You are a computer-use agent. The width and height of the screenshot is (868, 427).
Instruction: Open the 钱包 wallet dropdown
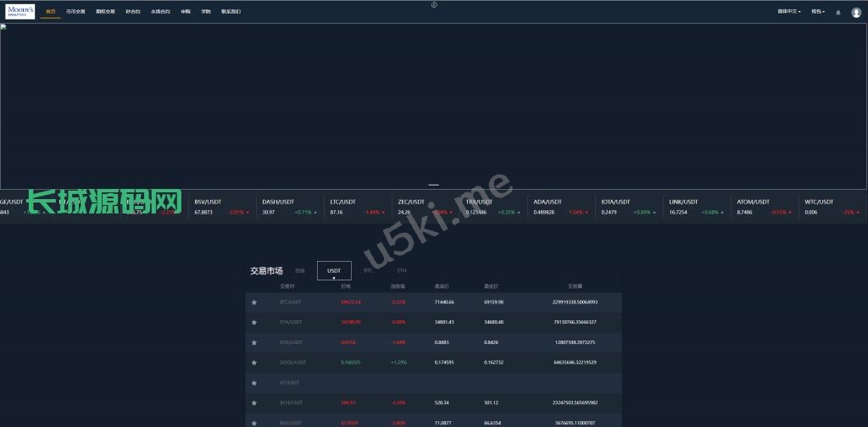[818, 12]
